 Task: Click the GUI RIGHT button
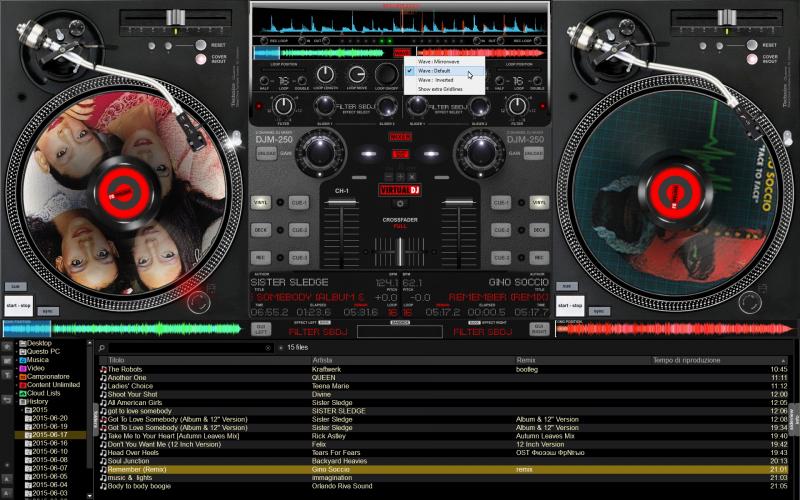click(x=538, y=329)
